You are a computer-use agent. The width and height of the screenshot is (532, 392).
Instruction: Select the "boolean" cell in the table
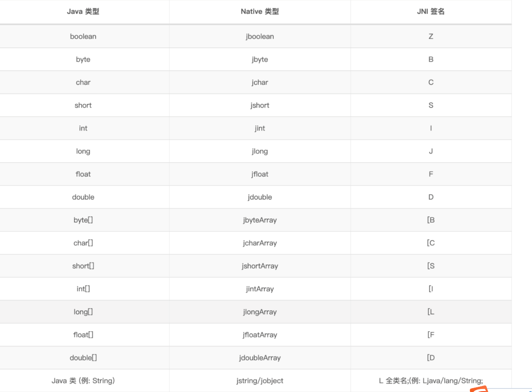pos(83,36)
